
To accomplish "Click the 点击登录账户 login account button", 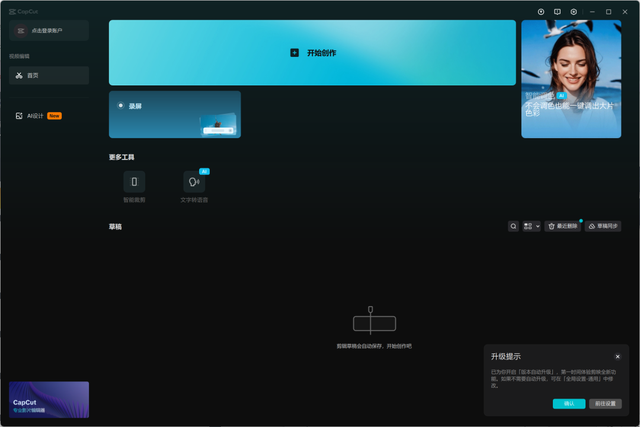I will pos(49,31).
